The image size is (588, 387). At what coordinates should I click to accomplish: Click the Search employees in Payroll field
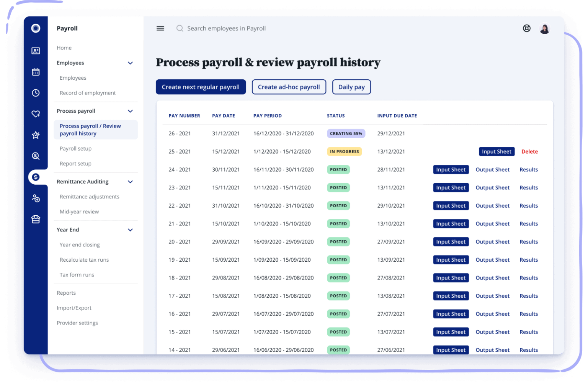226,28
